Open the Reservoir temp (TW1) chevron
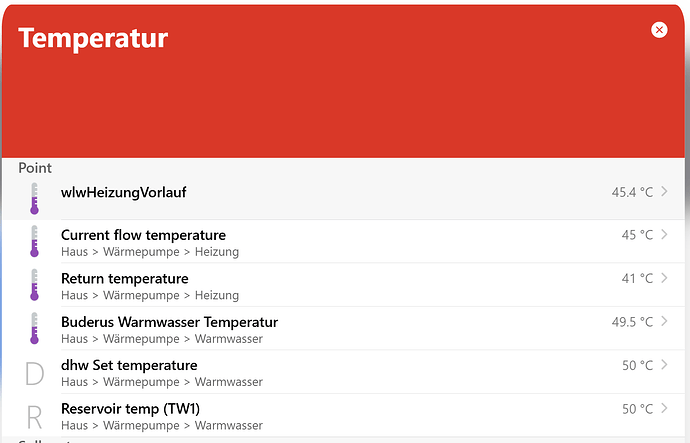Image resolution: width=690 pixels, height=443 pixels. 665,408
